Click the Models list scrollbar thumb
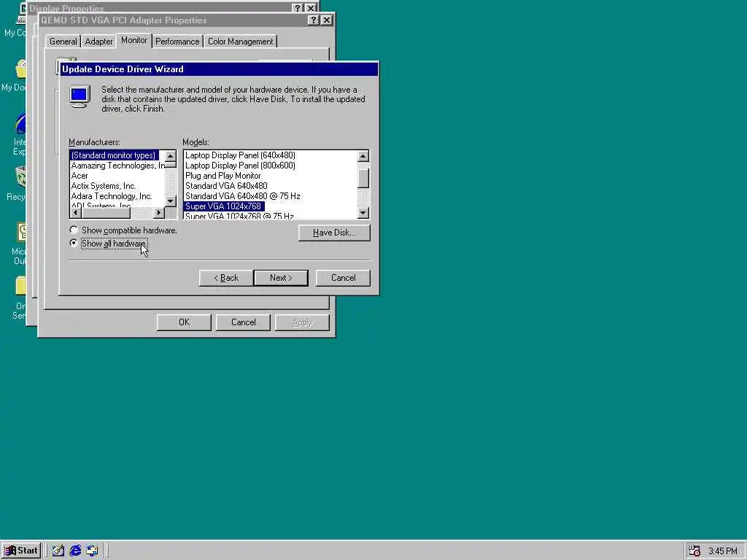This screenshot has width=747, height=560. pos(363,179)
